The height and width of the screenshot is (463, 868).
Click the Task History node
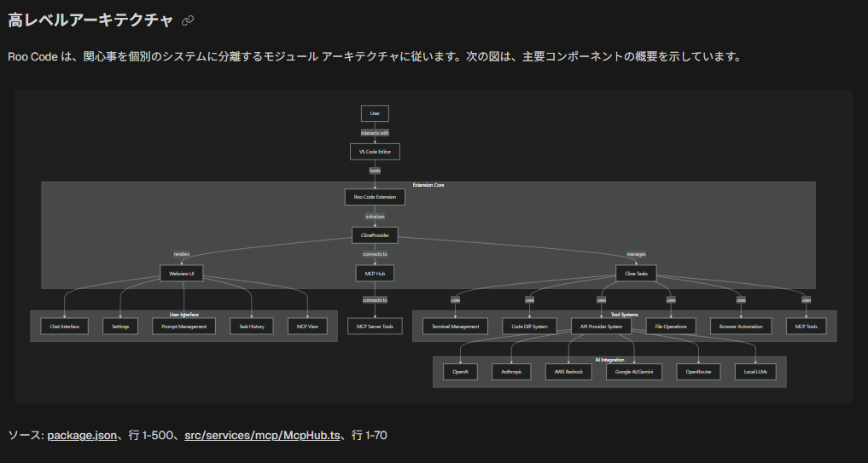[x=252, y=327]
